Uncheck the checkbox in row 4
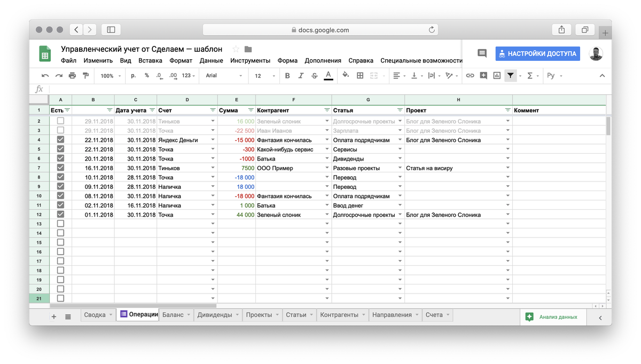 [60, 140]
